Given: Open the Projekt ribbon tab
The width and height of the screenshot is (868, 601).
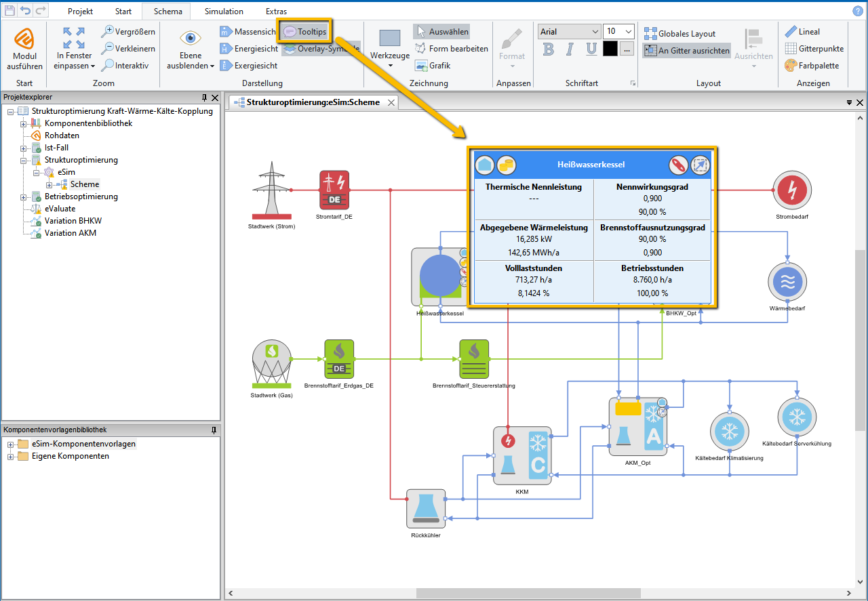Looking at the screenshot, I should coord(81,12).
